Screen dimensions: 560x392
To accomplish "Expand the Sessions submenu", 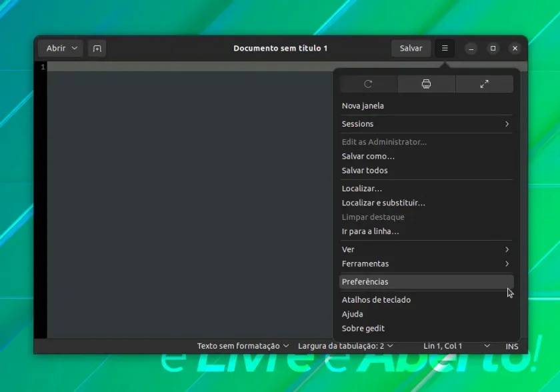I will click(x=427, y=124).
